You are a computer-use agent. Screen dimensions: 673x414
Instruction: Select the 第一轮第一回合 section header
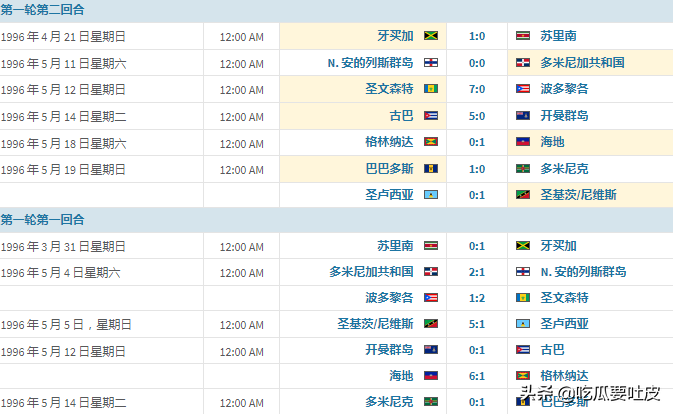click(42, 219)
